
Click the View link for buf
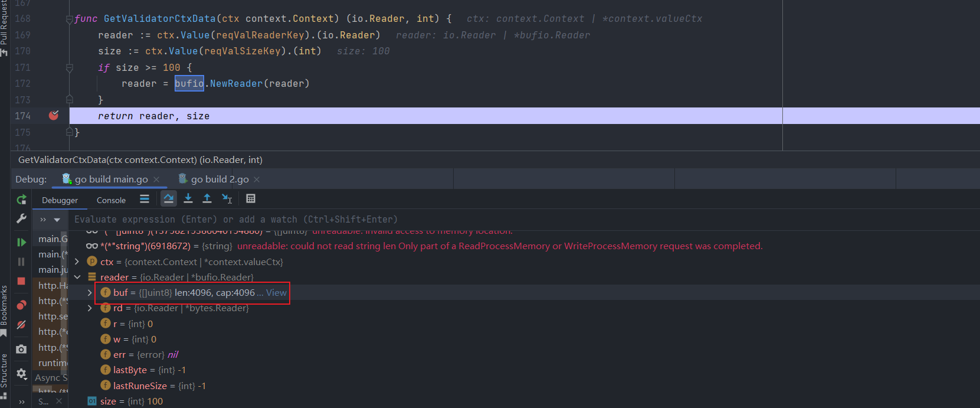pyautogui.click(x=276, y=292)
